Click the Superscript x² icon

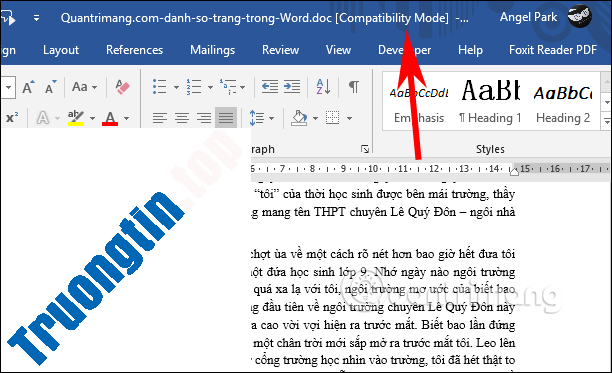12,117
